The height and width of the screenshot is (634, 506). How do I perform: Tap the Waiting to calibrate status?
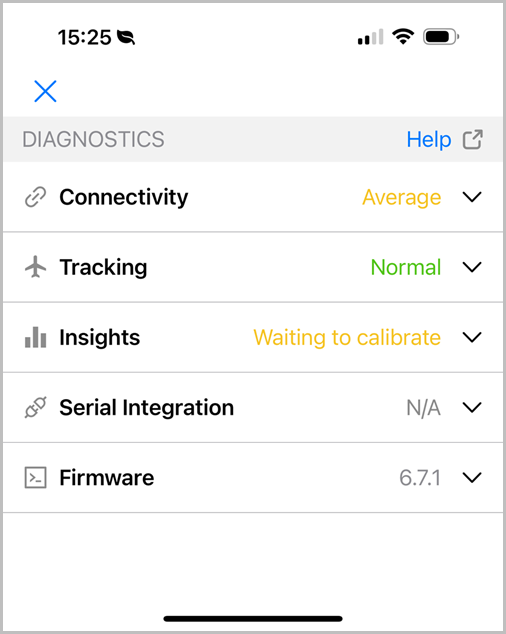coord(347,338)
